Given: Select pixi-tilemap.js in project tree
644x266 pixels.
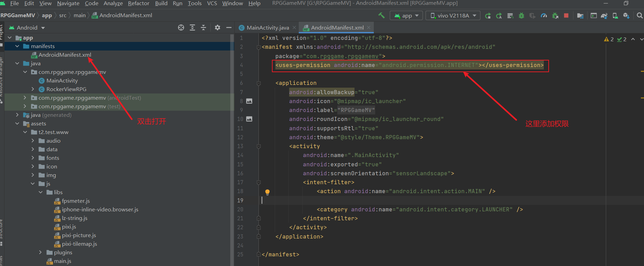Looking at the screenshot, I should coord(80,244).
